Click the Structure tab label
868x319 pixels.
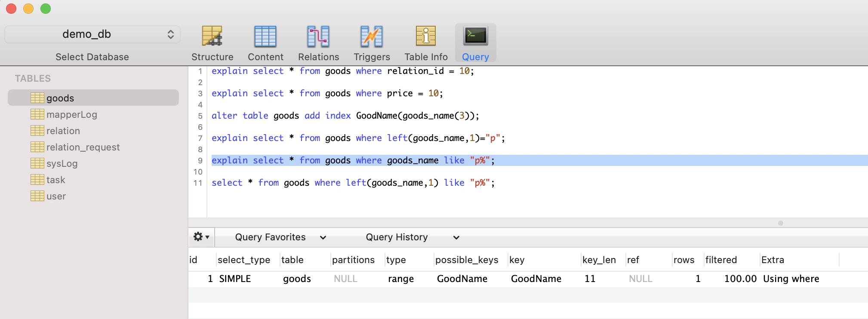[212, 57]
